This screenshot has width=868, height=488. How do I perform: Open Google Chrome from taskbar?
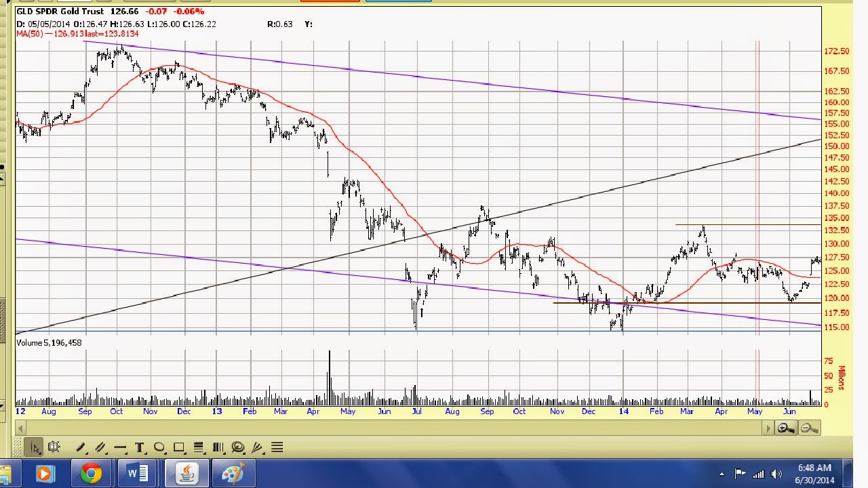point(91,473)
